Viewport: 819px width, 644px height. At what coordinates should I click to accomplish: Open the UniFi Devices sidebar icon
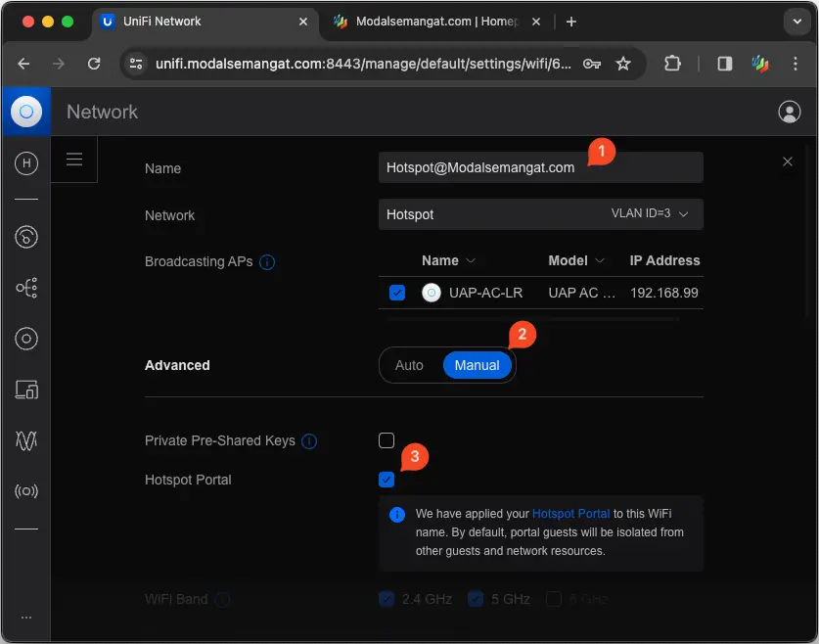(x=26, y=339)
